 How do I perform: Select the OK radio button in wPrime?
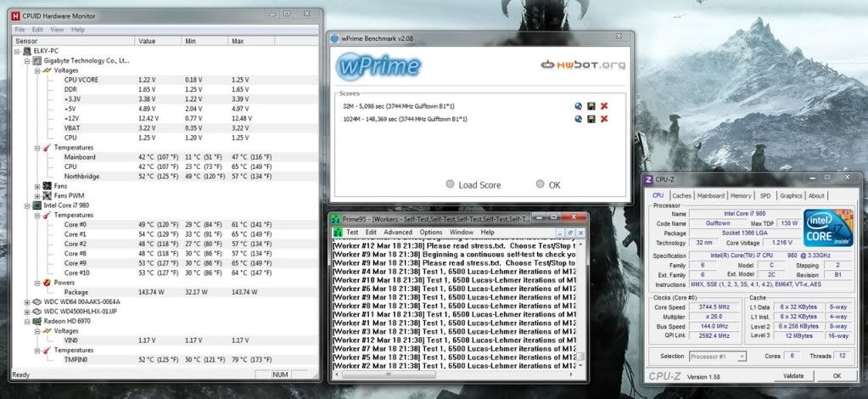point(540,184)
